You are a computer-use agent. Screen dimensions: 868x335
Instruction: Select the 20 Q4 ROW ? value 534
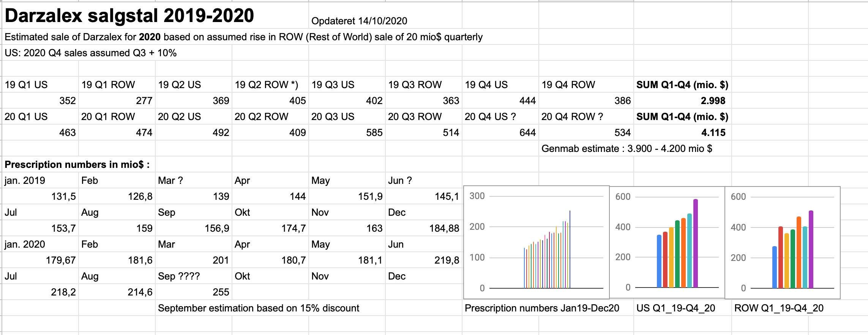pos(586,133)
